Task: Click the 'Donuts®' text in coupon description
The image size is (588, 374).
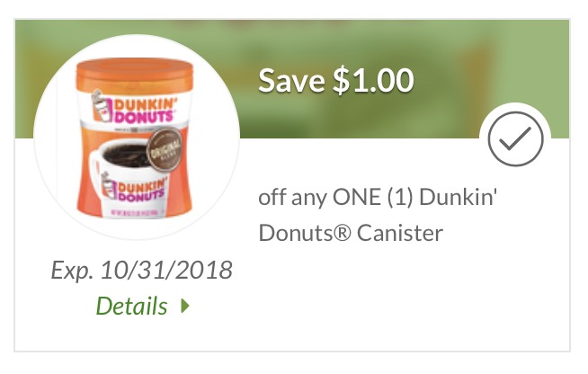Action: tap(305, 233)
